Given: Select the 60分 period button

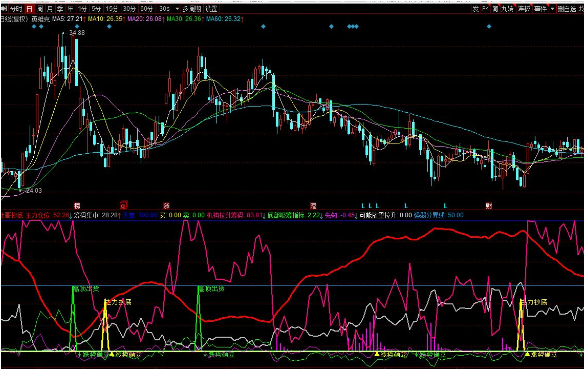Looking at the screenshot, I should coord(147,9).
